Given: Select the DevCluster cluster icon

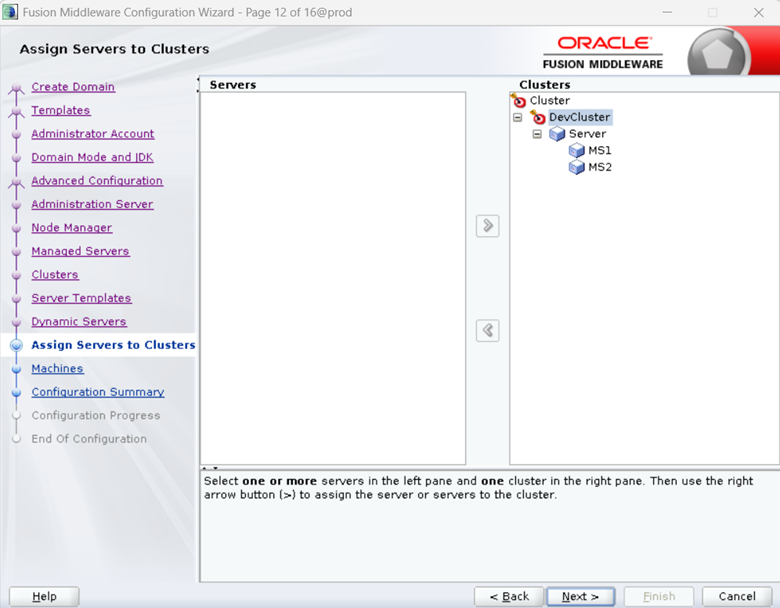Looking at the screenshot, I should pyautogui.click(x=538, y=117).
